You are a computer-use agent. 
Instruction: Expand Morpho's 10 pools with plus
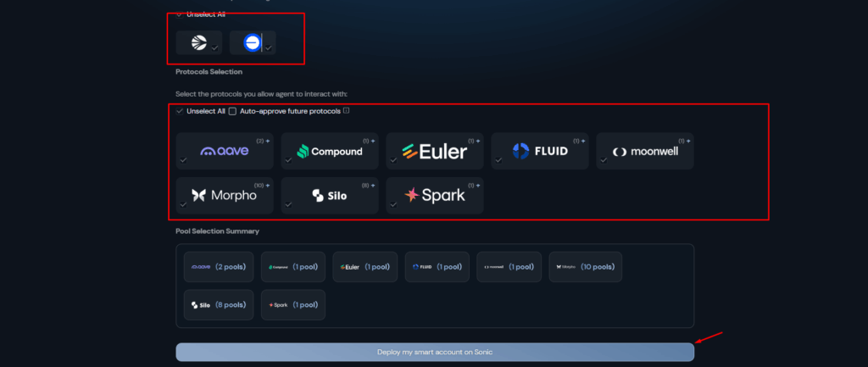268,185
